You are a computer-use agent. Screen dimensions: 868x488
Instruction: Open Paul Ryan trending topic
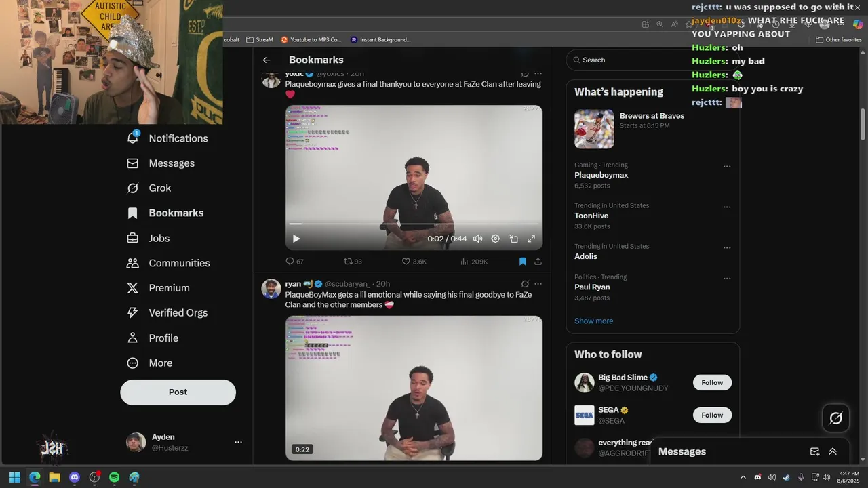coord(592,287)
